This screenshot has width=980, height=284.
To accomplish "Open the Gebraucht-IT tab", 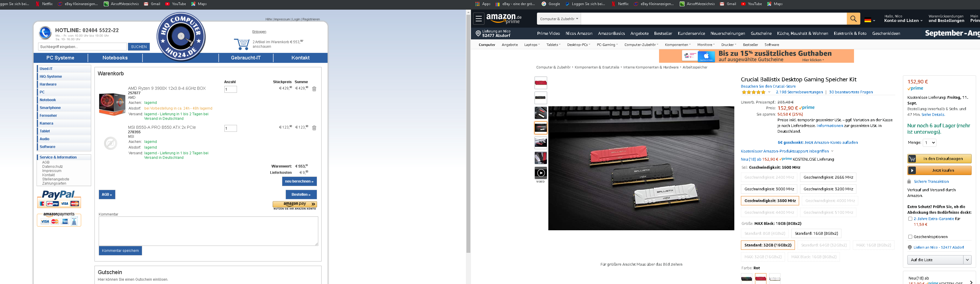I will (x=246, y=58).
